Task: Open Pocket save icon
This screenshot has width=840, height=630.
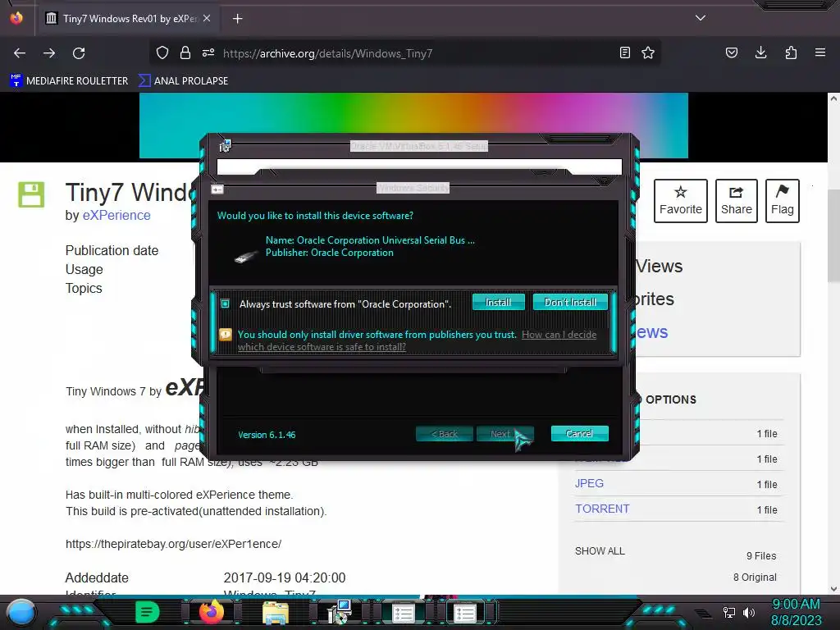Action: (x=732, y=52)
